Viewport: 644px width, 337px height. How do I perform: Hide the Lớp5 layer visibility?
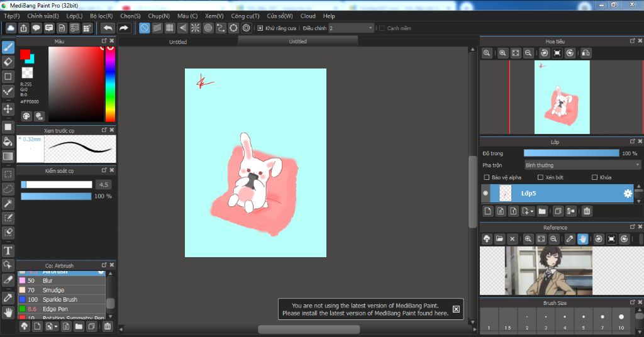(486, 193)
